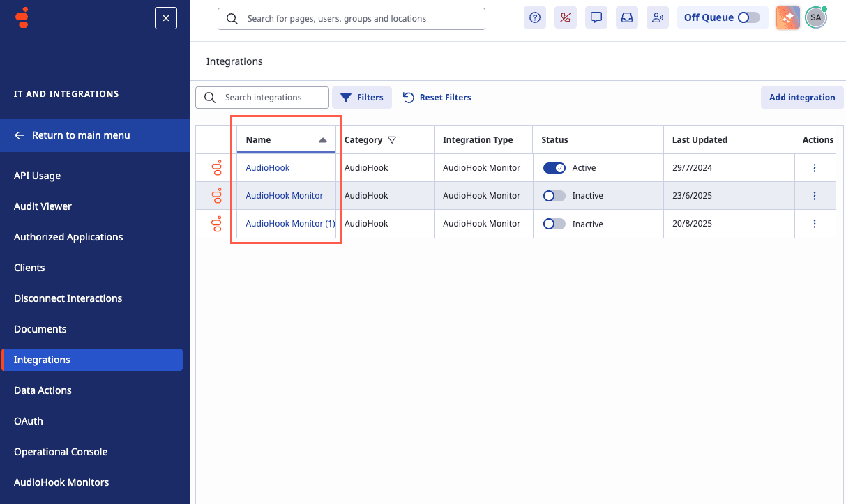Click the 29/7/2024 last updated cell
Screen dimensions: 846x504
point(692,168)
